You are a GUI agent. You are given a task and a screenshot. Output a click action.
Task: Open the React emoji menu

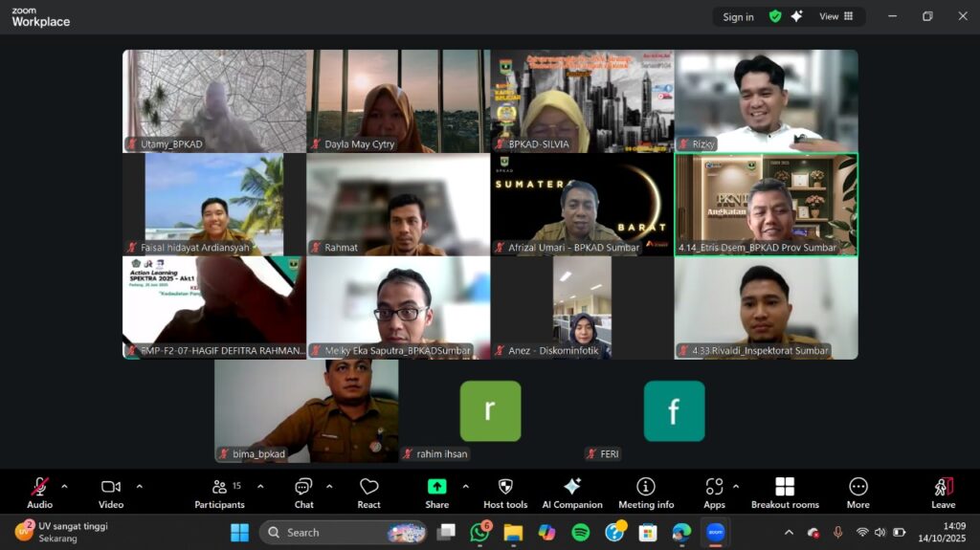pyautogui.click(x=368, y=494)
